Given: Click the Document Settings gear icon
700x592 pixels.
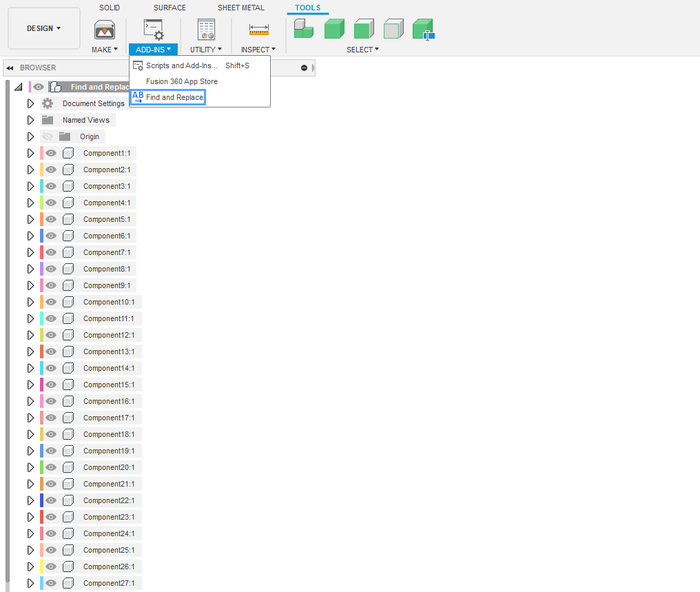Looking at the screenshot, I should [x=48, y=103].
